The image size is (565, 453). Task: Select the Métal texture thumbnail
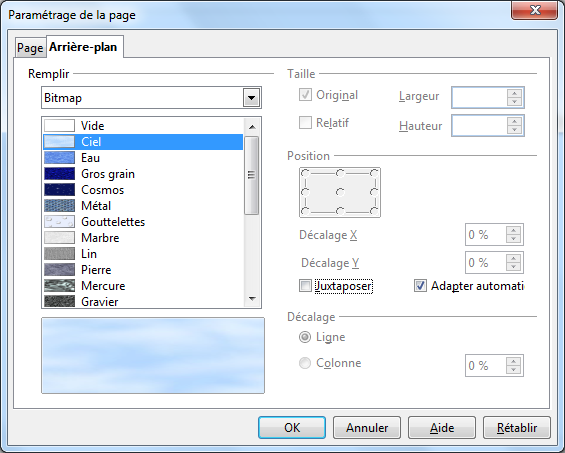[x=59, y=206]
